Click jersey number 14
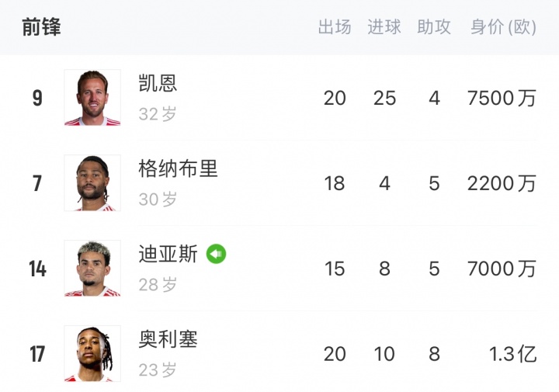This screenshot has width=559, height=392. click(37, 269)
